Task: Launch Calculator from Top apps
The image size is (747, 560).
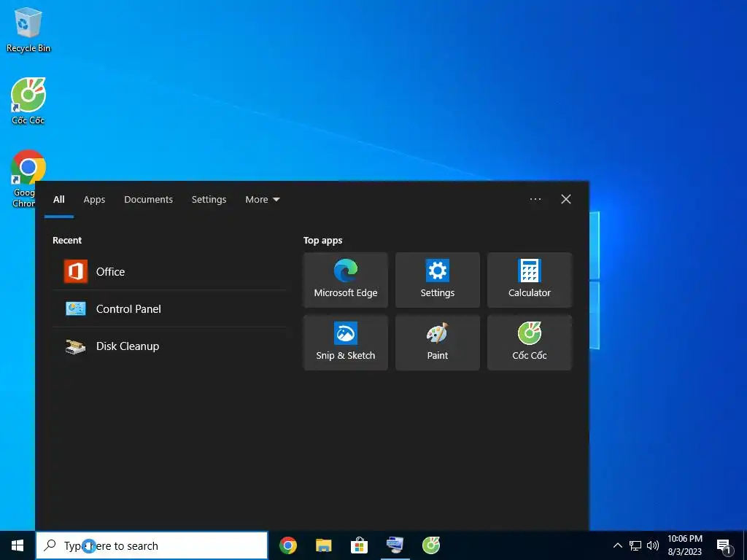Action: tap(530, 280)
